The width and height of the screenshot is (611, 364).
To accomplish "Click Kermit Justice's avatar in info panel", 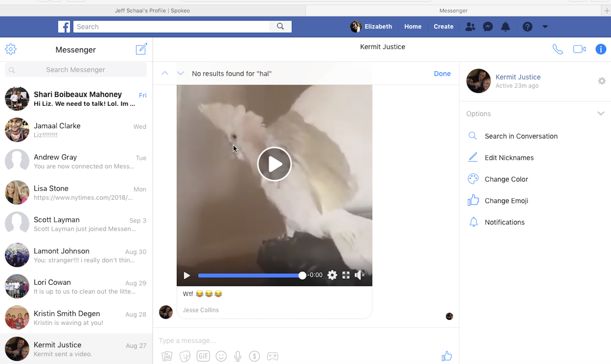I will pyautogui.click(x=478, y=81).
